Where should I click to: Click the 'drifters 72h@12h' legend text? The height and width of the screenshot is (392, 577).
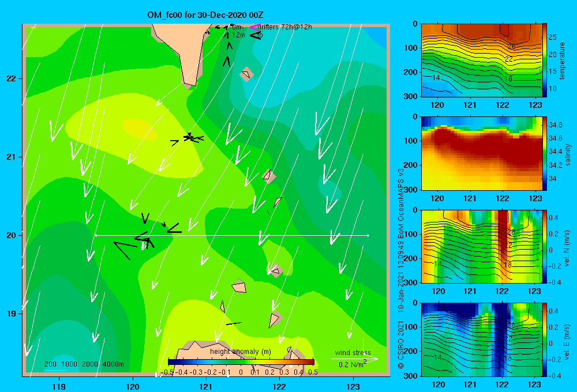pyautogui.click(x=284, y=27)
